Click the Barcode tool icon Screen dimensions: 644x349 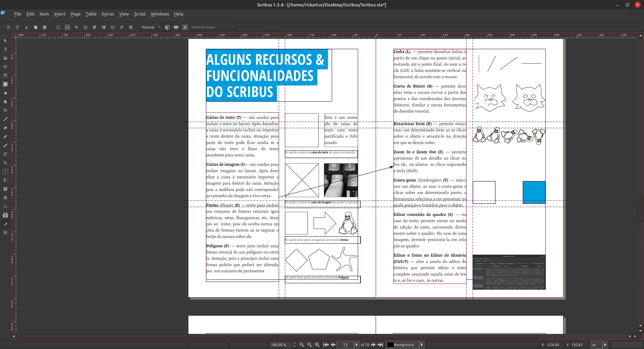tap(5, 233)
